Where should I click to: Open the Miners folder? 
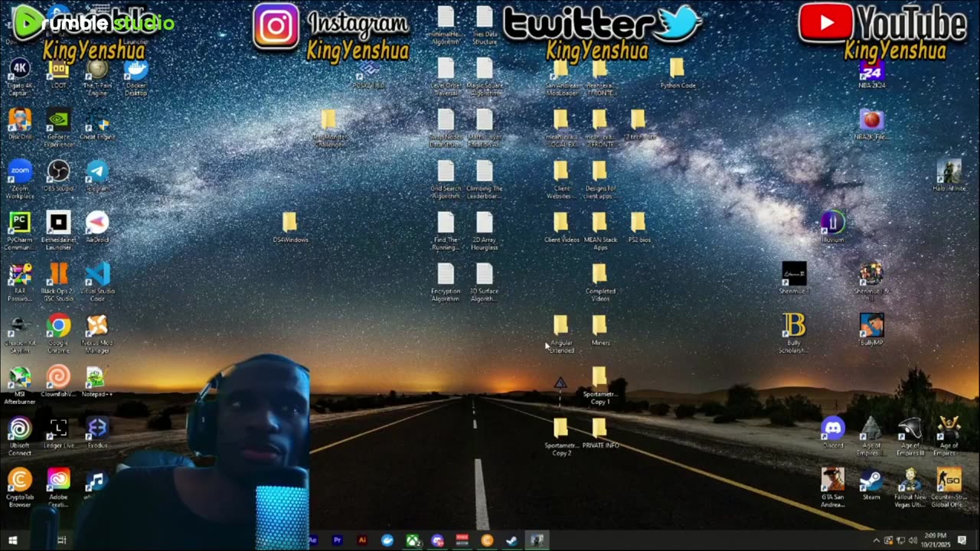599,330
